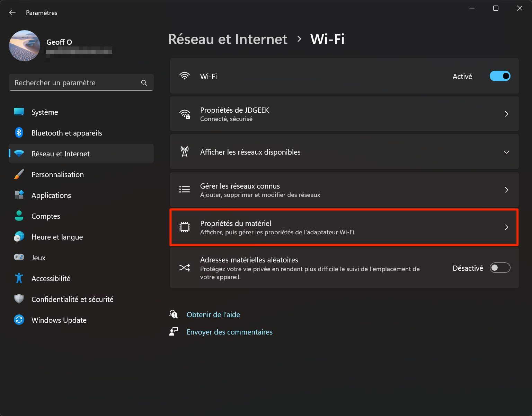Click the back arrow in Paramètres
532x416 pixels.
click(12, 12)
